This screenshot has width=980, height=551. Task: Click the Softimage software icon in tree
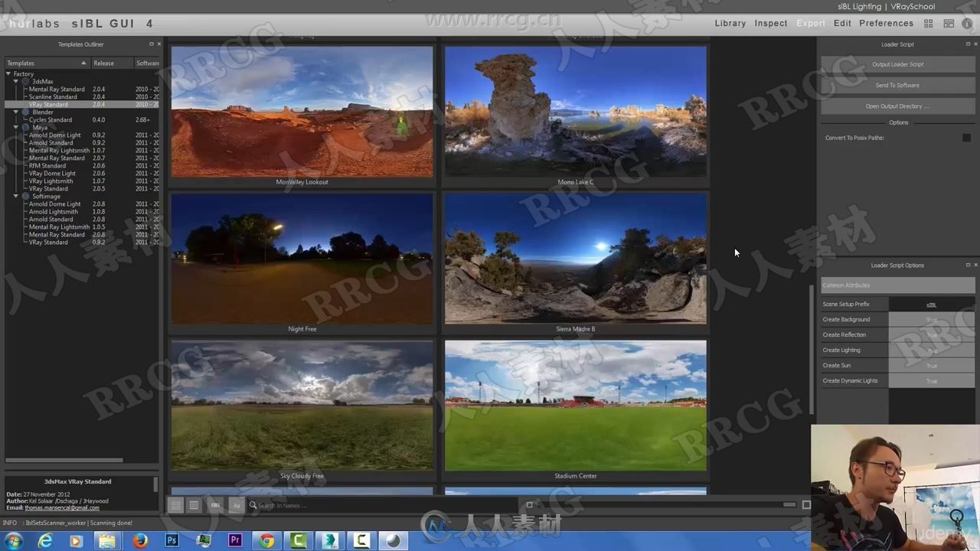click(25, 196)
